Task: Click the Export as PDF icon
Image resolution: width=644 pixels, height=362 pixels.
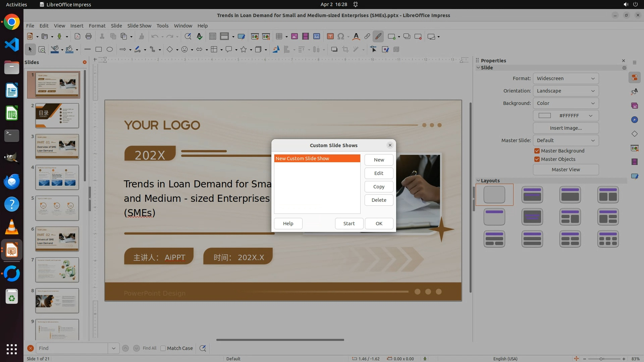Action: [77, 37]
